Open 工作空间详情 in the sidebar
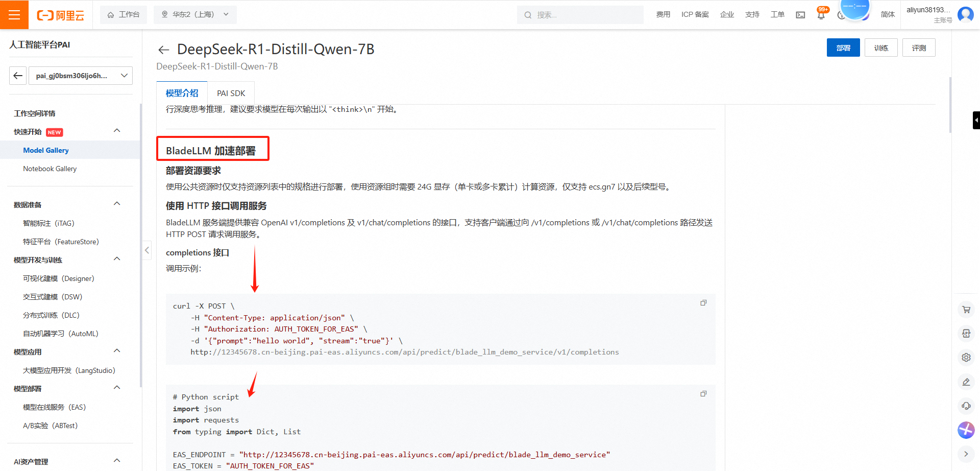 tap(35, 113)
